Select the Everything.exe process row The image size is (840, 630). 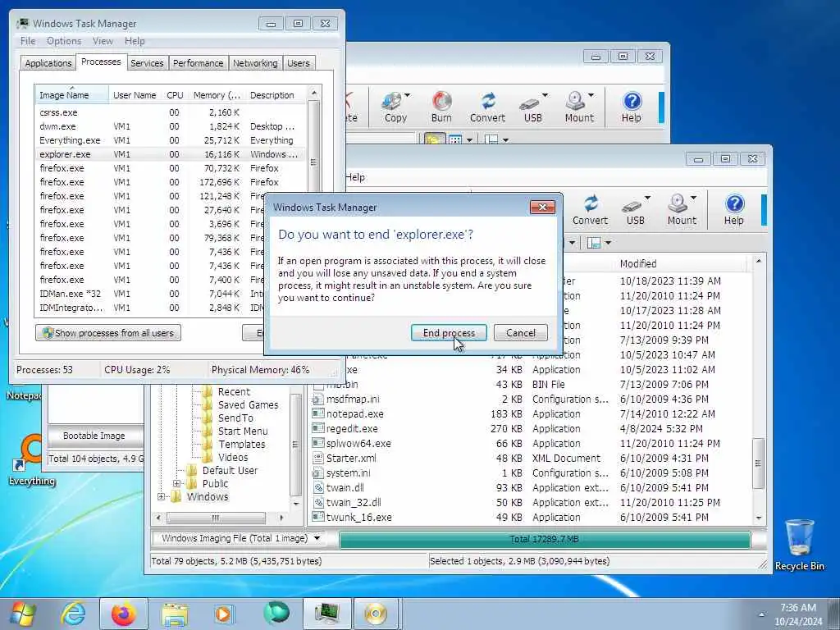169,140
